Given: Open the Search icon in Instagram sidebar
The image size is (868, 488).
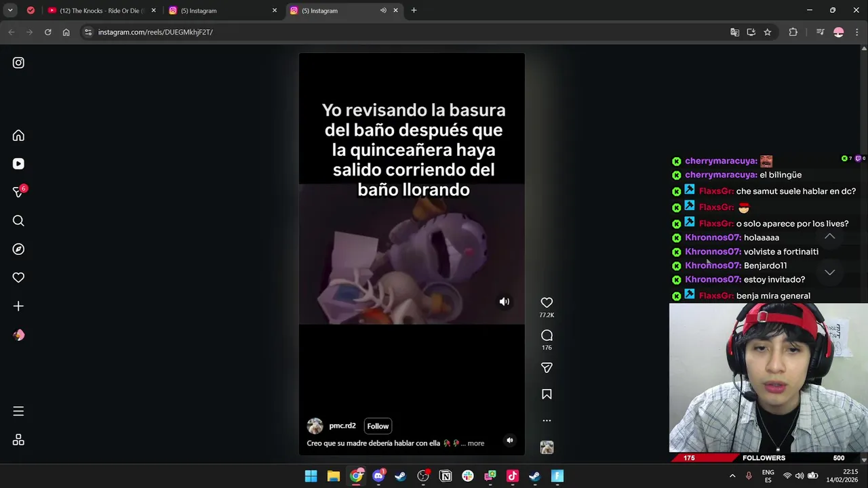Looking at the screenshot, I should (x=18, y=221).
